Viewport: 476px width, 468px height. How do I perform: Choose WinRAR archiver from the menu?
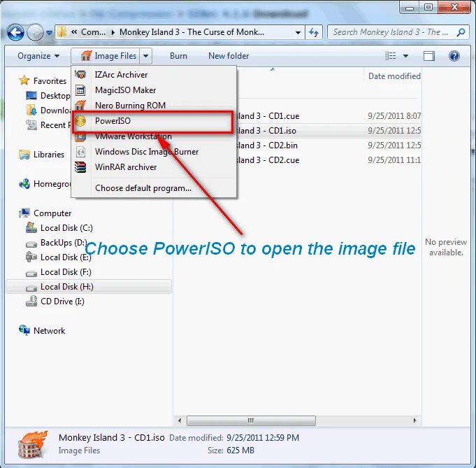click(154, 167)
